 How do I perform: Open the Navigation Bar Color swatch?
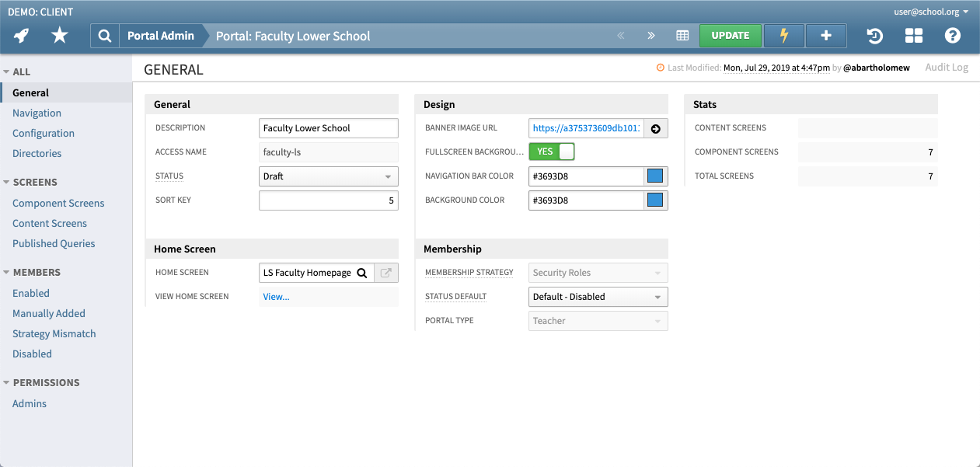[x=657, y=176]
